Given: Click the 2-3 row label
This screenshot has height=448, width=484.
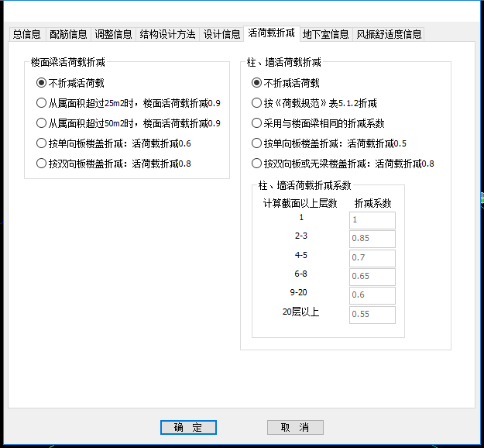Looking at the screenshot, I should coord(301,236).
